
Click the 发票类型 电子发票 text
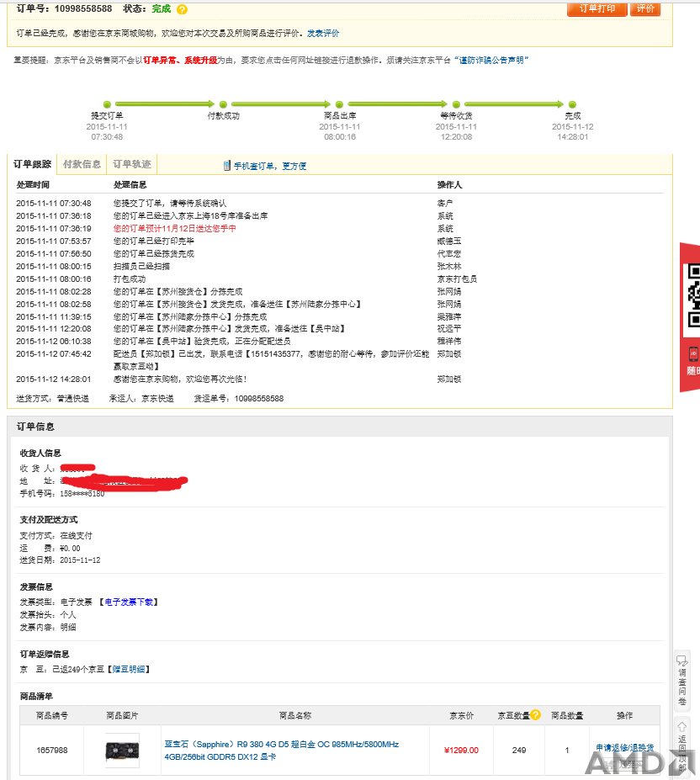click(x=56, y=602)
